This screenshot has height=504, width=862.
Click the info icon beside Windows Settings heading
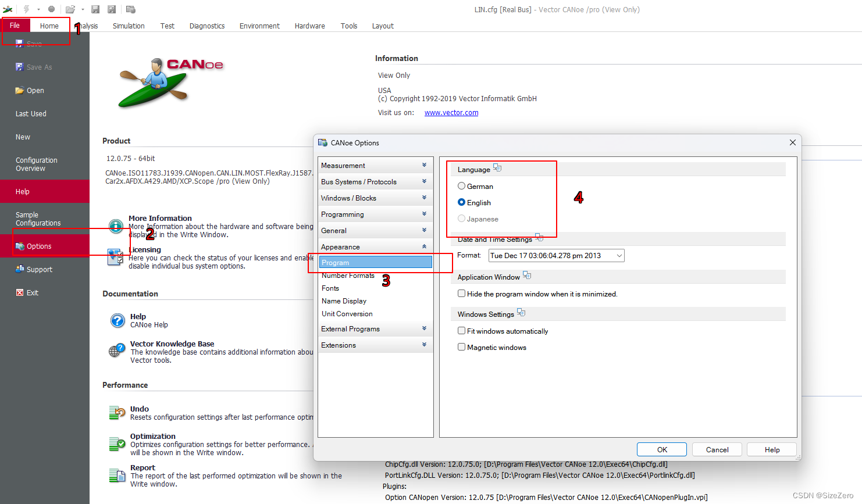[521, 313]
